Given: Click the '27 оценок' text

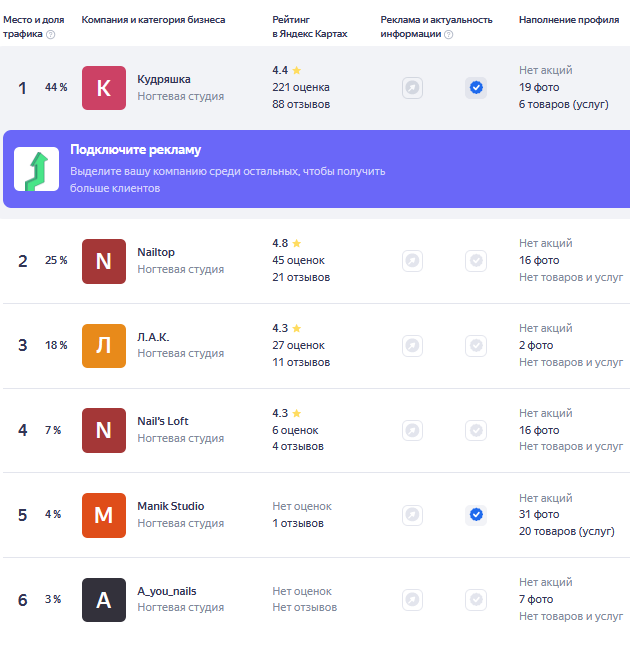Looking at the screenshot, I should coord(298,345).
